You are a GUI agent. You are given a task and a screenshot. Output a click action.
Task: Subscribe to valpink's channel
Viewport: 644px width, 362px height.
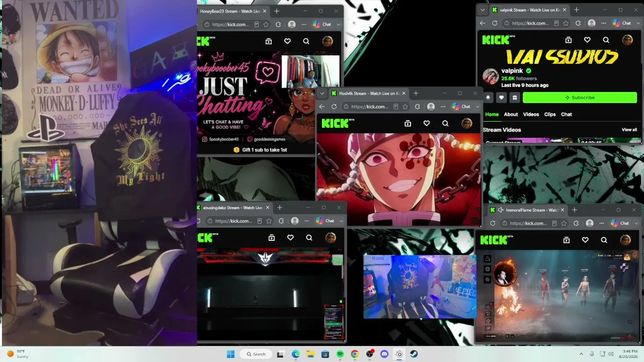click(580, 98)
